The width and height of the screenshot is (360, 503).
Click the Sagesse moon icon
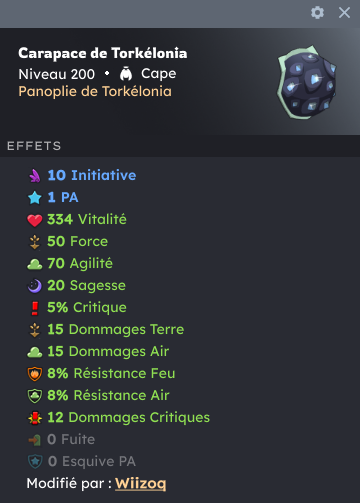35,286
